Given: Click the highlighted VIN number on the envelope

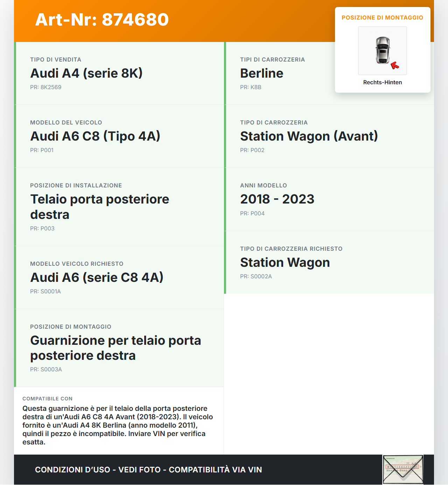Looking at the screenshot, I should 402,467.
